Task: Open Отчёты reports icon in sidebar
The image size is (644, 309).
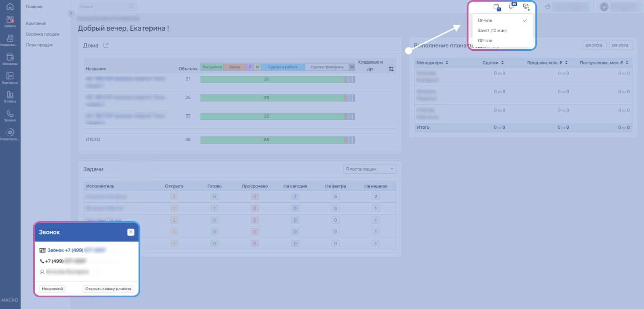Action: tap(10, 97)
